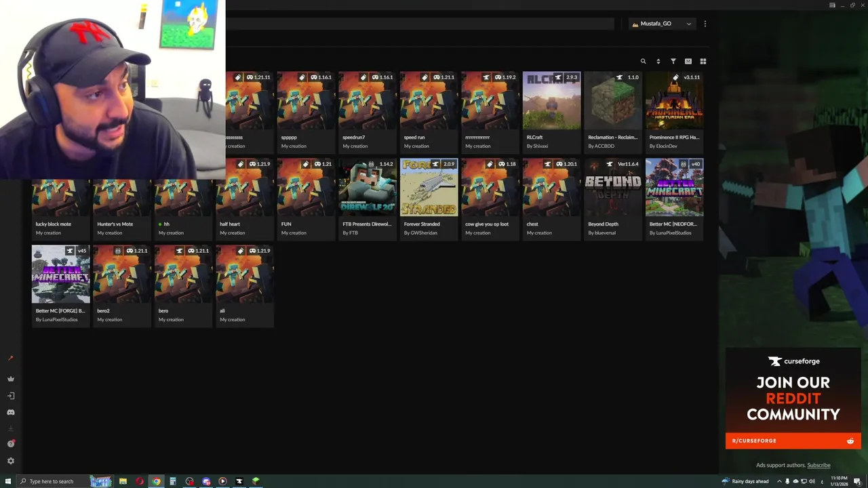
Task: Open the FTB Presents Direwolf20 thumbnail
Action: click(x=368, y=188)
